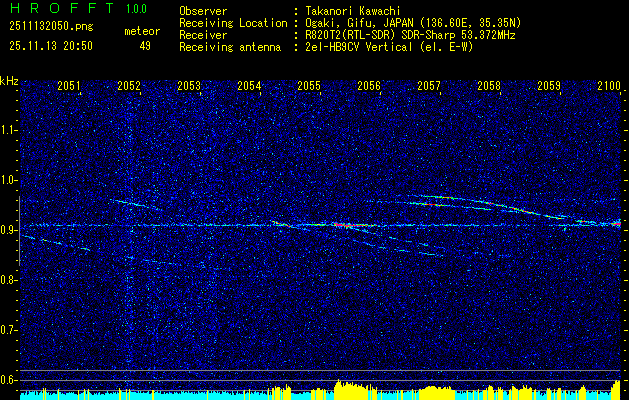Select the 2054 time axis label
The width and height of the screenshot is (629, 400).
point(249,85)
